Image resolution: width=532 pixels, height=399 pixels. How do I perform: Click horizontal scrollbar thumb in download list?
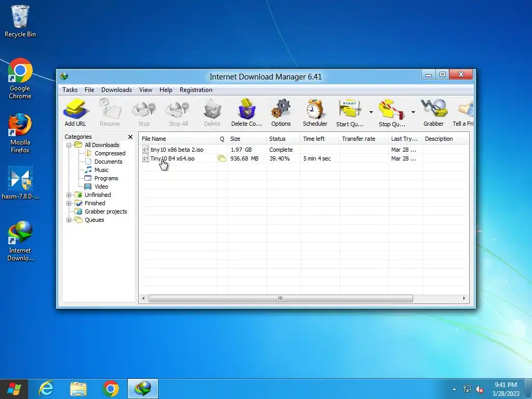pyautogui.click(x=281, y=299)
